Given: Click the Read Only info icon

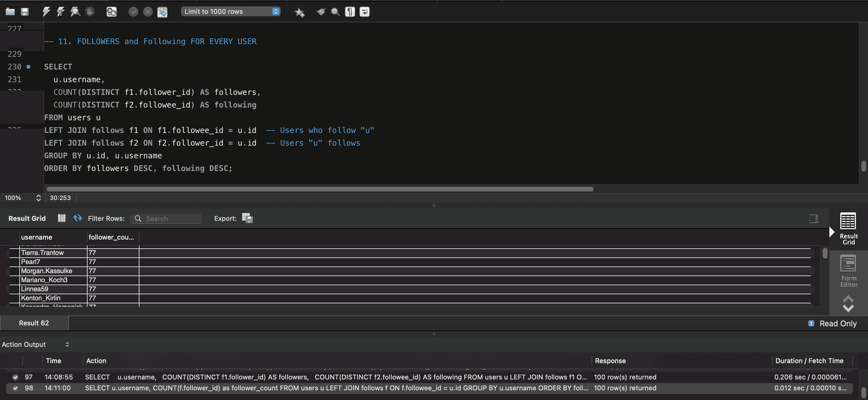Looking at the screenshot, I should tap(811, 324).
